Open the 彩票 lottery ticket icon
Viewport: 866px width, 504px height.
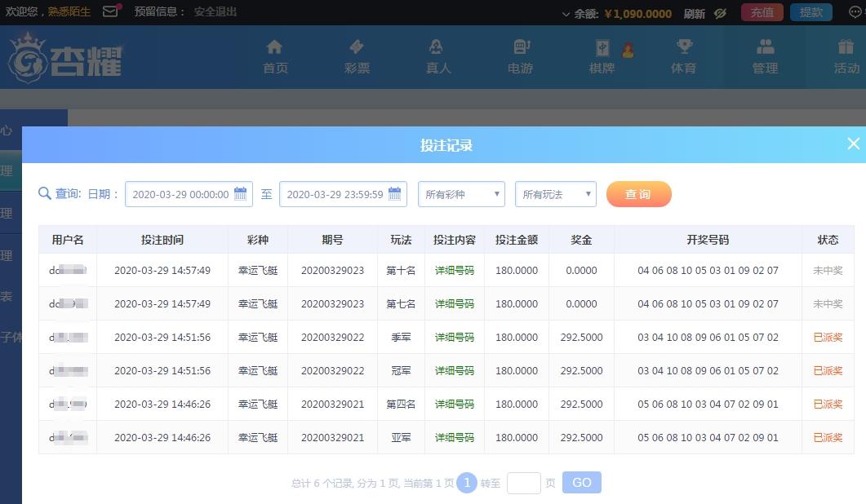click(357, 48)
